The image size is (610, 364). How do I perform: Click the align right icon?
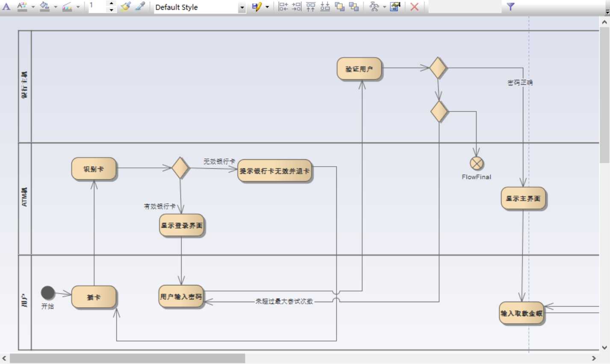click(x=297, y=6)
